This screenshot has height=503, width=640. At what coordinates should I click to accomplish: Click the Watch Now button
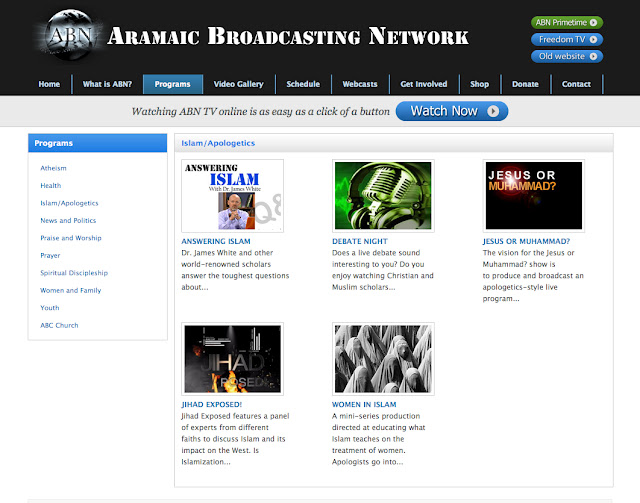pyautogui.click(x=452, y=111)
